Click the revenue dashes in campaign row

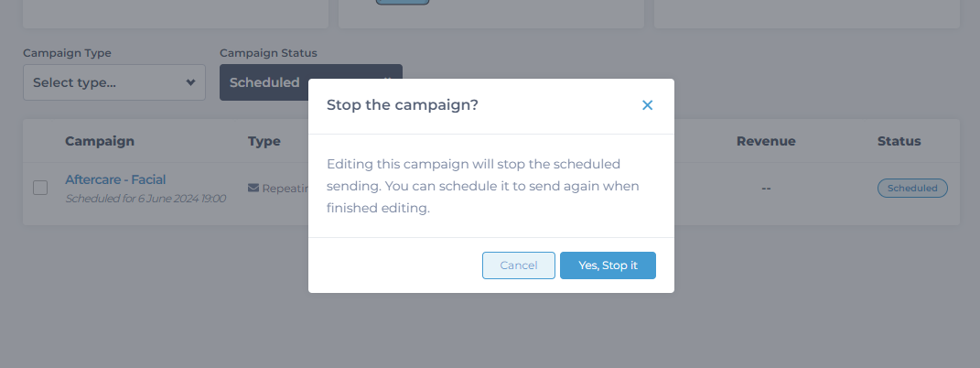coord(766,188)
